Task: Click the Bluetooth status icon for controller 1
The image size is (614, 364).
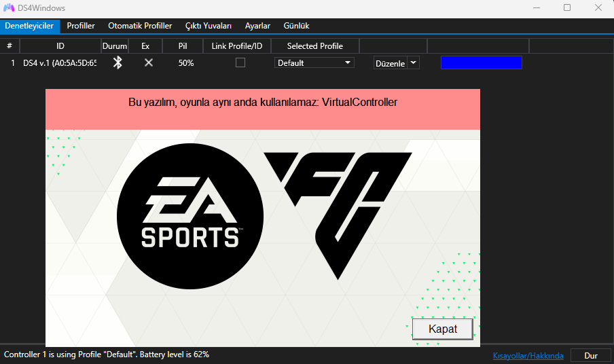Action: coord(118,62)
